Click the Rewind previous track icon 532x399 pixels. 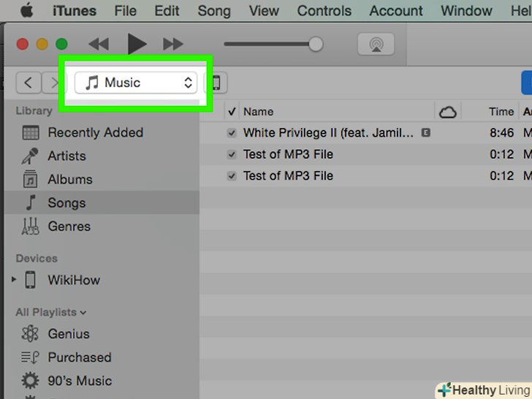coord(99,45)
